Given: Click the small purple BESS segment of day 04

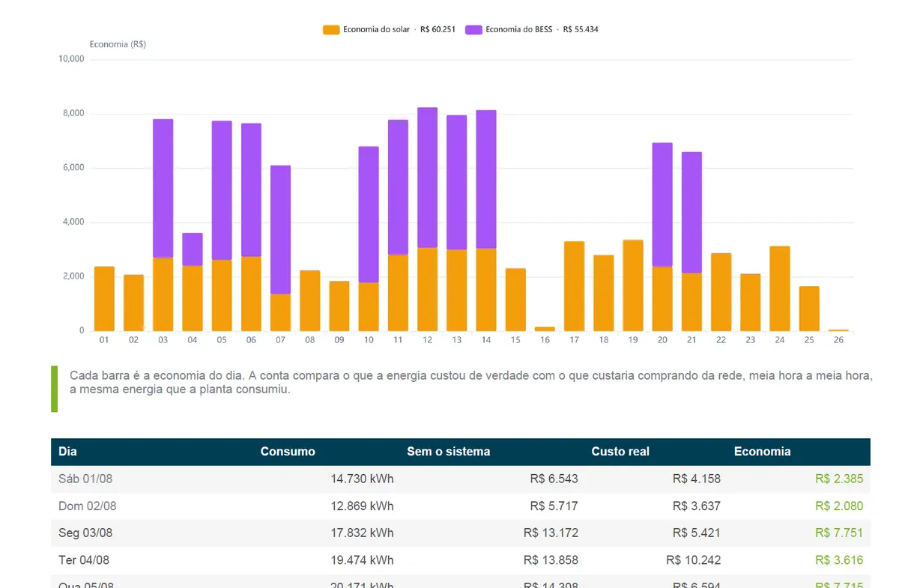Looking at the screenshot, I should tap(193, 249).
